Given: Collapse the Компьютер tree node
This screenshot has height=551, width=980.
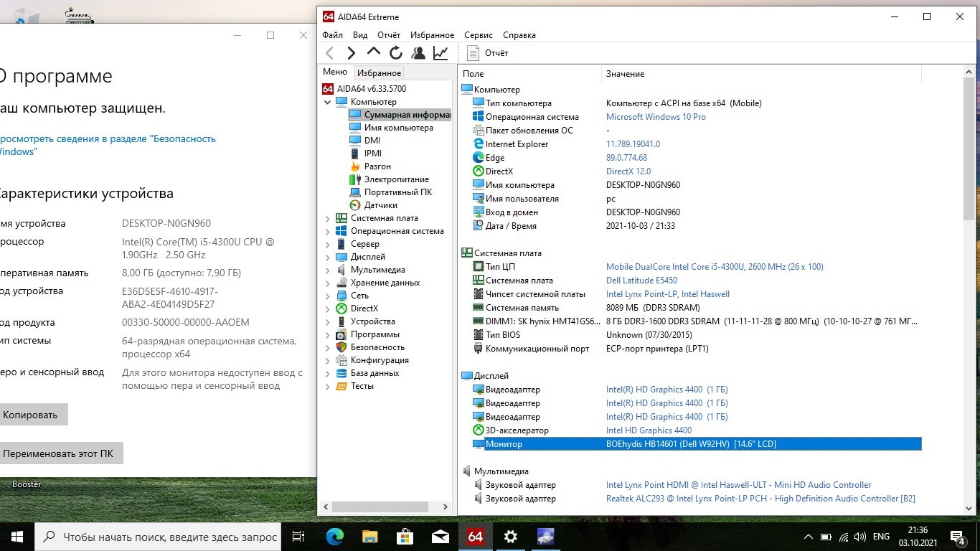Looking at the screenshot, I should tap(328, 102).
